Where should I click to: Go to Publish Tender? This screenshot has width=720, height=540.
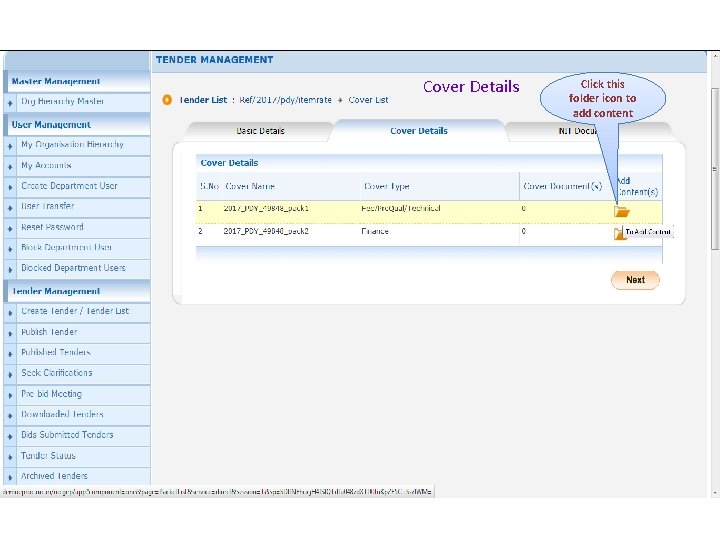[49, 332]
